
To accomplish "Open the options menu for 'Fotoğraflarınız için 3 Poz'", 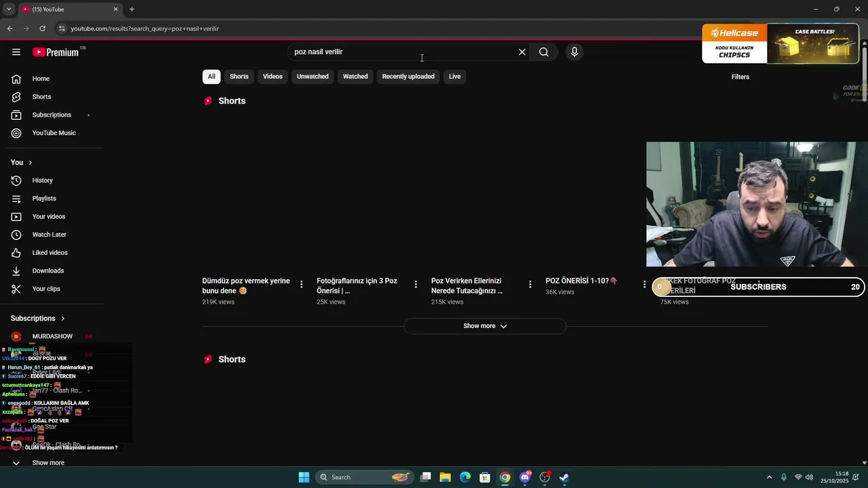I will point(416,285).
